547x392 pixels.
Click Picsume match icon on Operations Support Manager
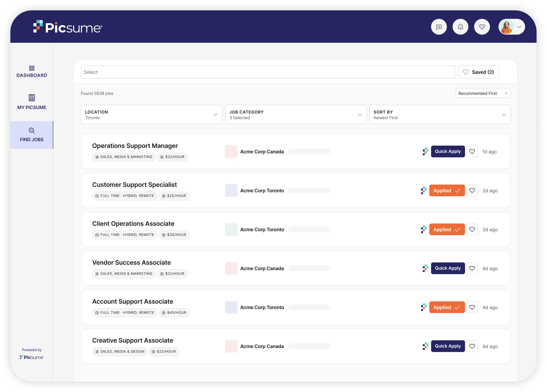(x=425, y=151)
